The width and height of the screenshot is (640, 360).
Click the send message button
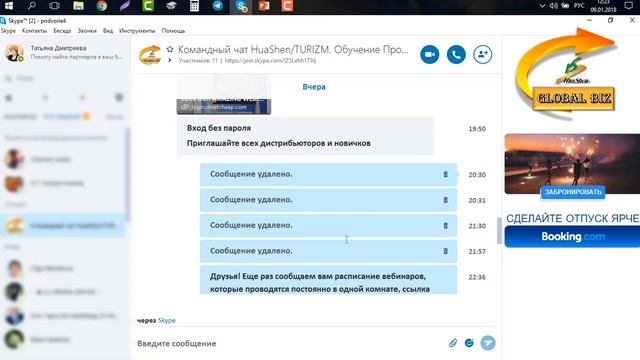pos(488,343)
